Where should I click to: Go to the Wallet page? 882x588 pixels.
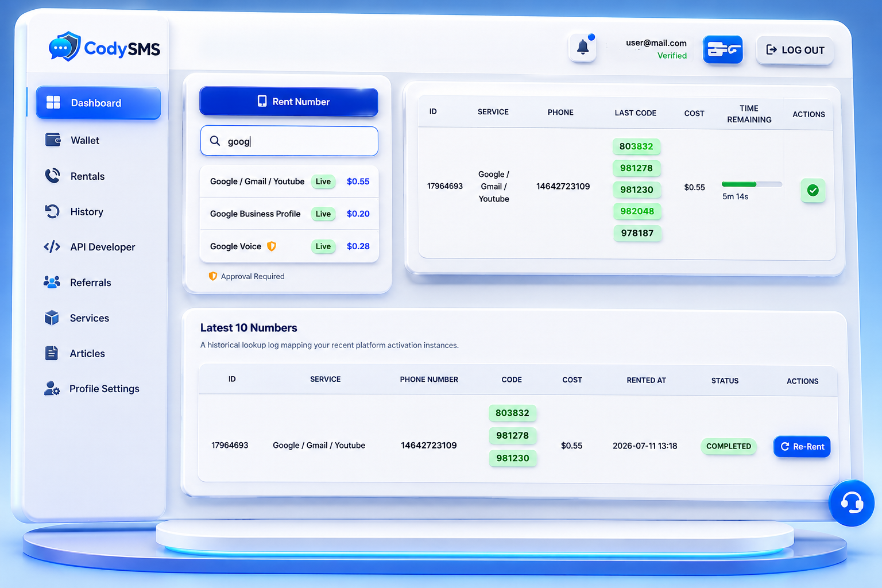click(x=84, y=140)
